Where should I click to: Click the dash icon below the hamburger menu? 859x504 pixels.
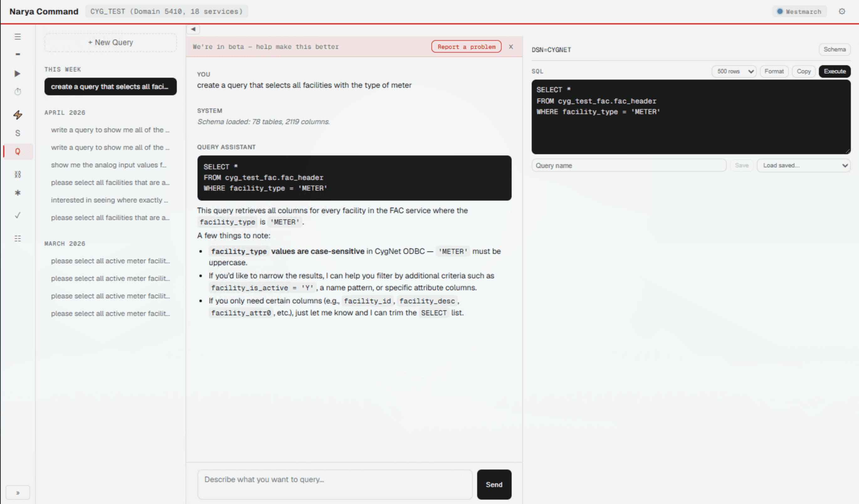18,54
